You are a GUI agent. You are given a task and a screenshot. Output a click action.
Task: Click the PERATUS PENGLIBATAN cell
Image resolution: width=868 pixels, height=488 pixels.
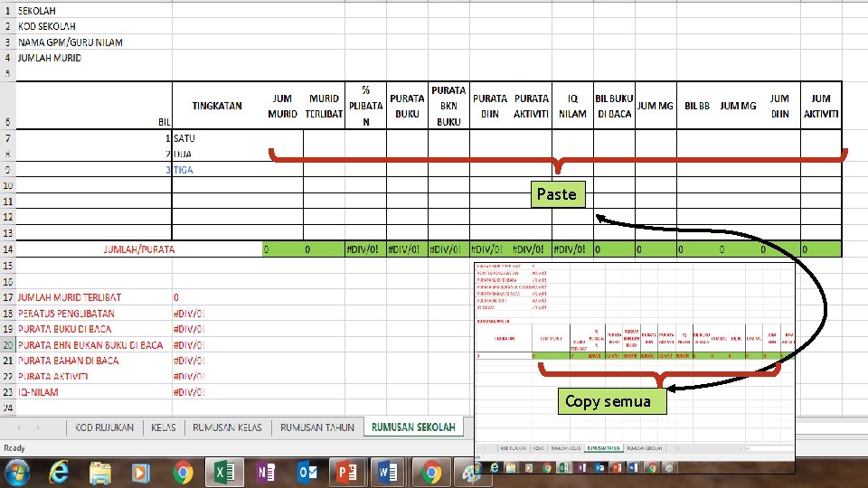click(94, 314)
